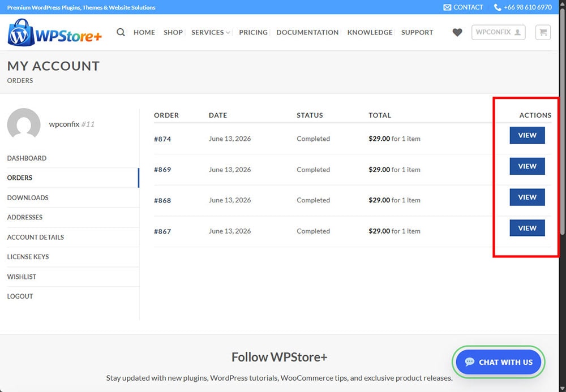
Task: Open order #868 link
Action: pyautogui.click(x=162, y=200)
